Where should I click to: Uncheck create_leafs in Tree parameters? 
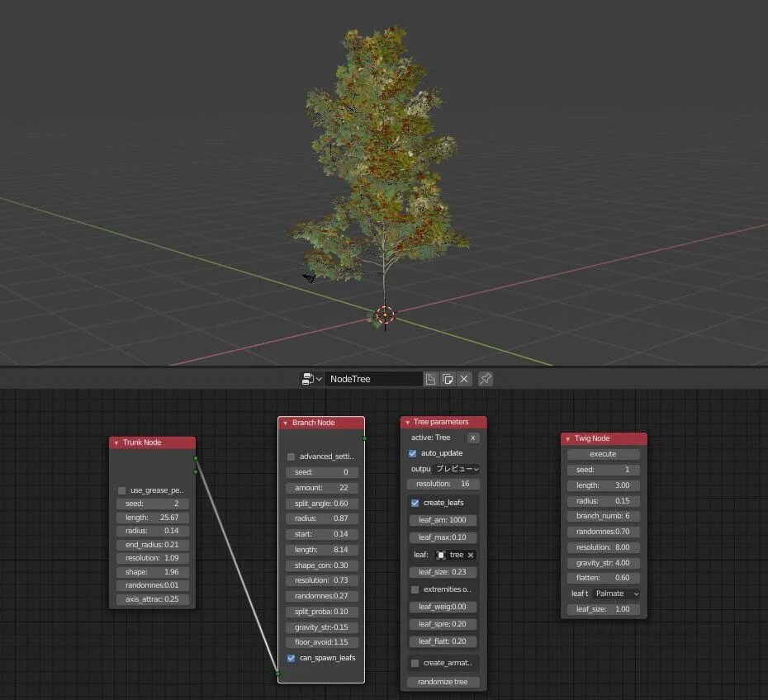tap(414, 502)
